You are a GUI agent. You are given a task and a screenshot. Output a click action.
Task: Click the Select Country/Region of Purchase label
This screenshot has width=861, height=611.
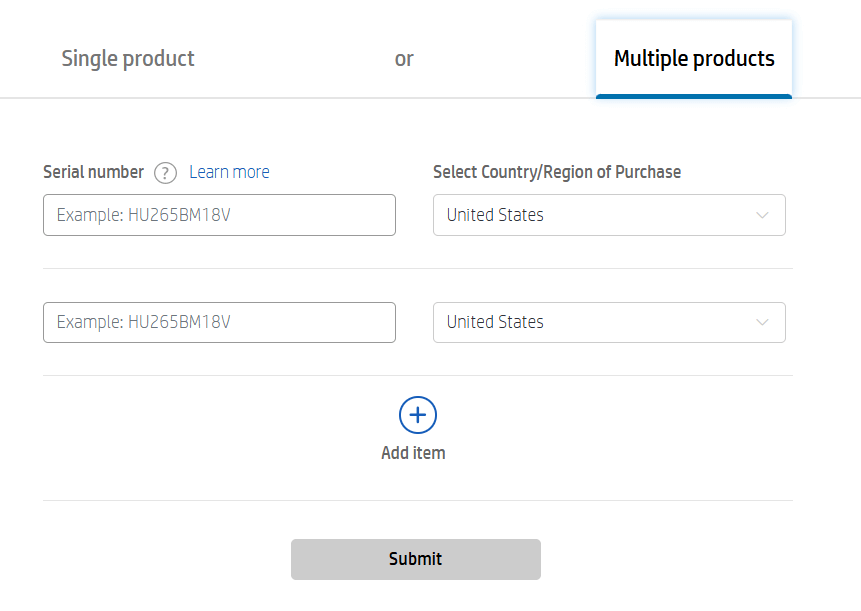click(x=557, y=172)
